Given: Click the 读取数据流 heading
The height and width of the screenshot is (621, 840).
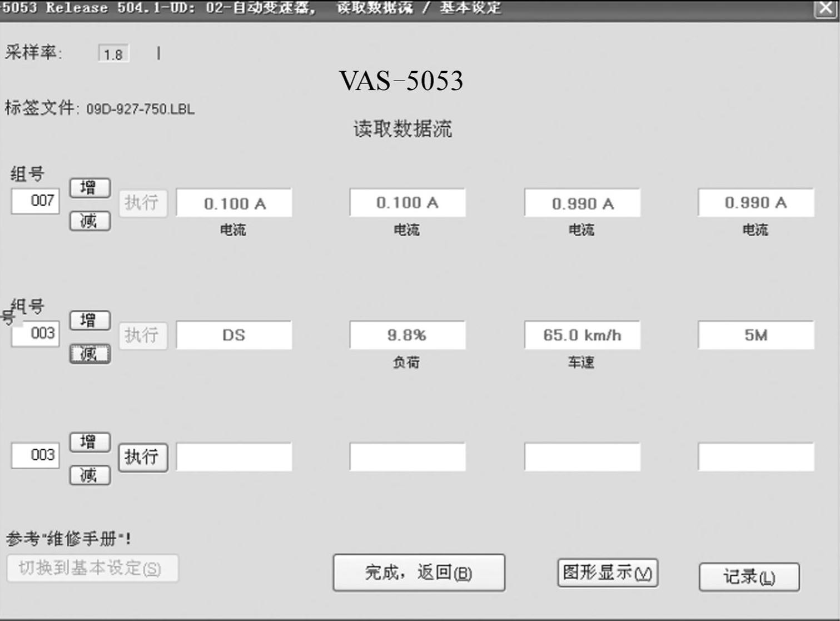Looking at the screenshot, I should (x=403, y=129).
